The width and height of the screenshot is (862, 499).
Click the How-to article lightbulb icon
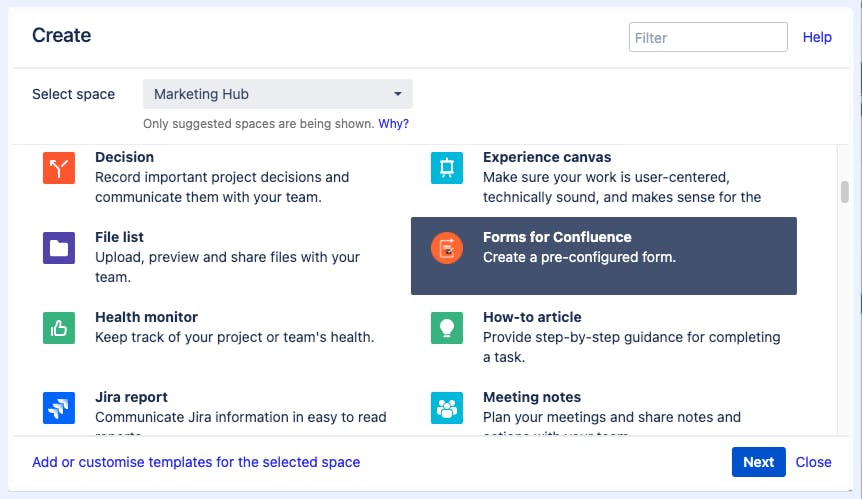pyautogui.click(x=447, y=328)
